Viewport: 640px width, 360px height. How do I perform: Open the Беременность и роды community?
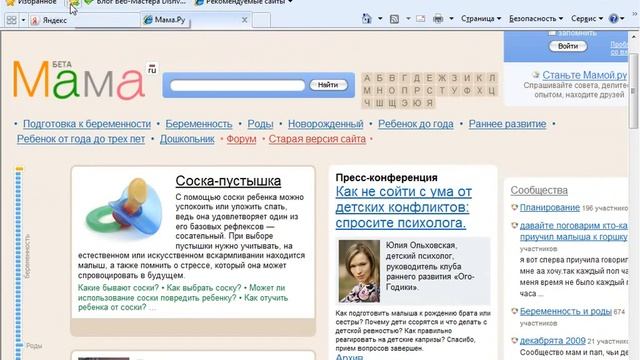coord(566,311)
